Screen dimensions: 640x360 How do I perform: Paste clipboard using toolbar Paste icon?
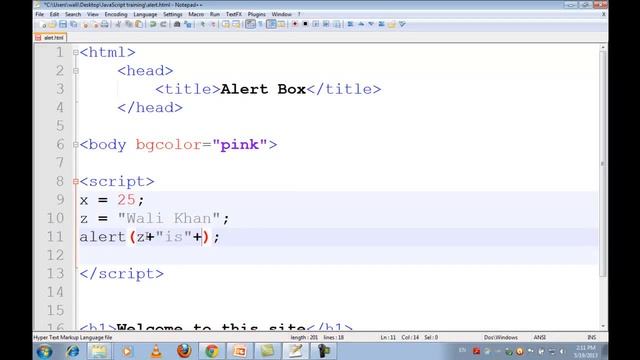pyautogui.click(x=138, y=24)
